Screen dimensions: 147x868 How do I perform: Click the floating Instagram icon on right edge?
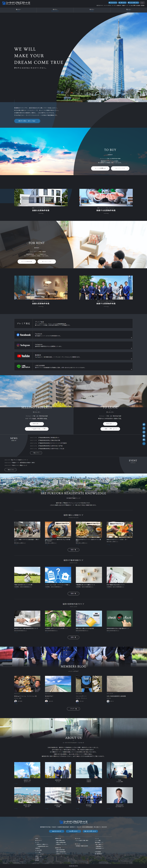coord(144,432)
